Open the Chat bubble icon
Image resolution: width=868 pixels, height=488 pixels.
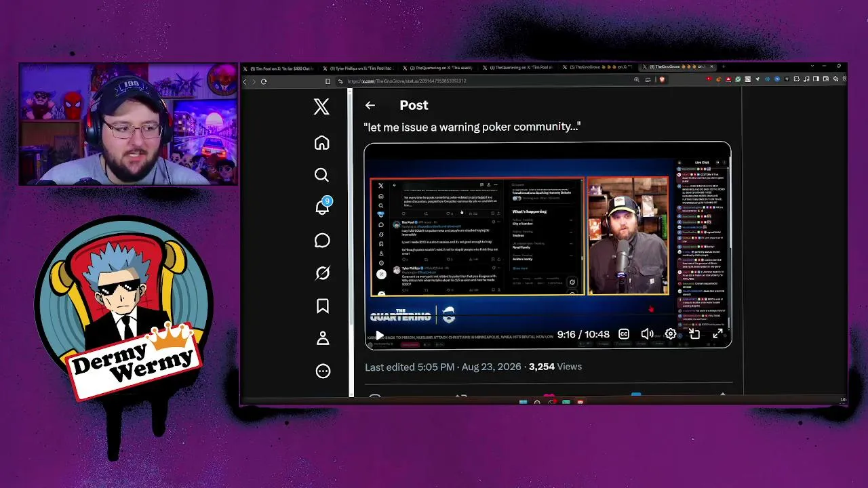322,241
